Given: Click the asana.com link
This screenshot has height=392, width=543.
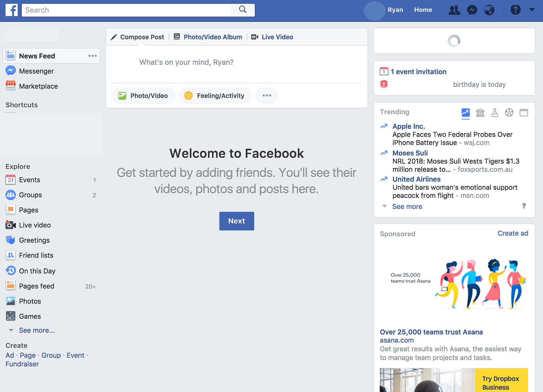Looking at the screenshot, I should click(397, 340).
